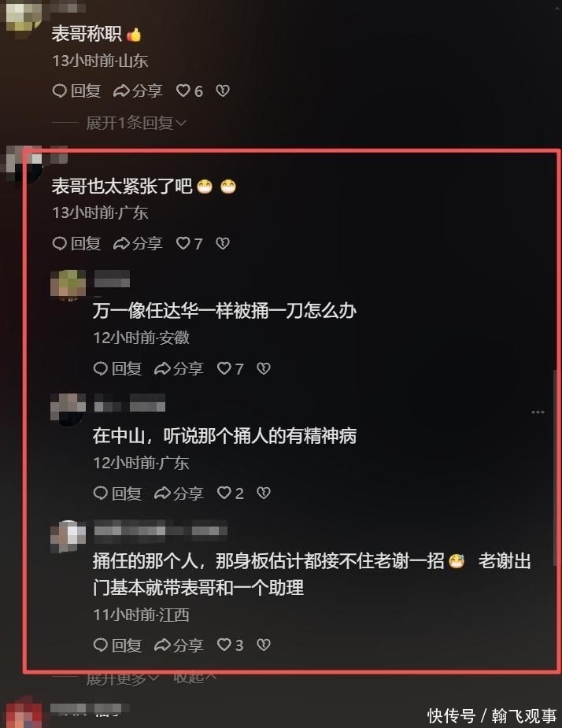Expand more replies with 展开更多

click(122, 678)
